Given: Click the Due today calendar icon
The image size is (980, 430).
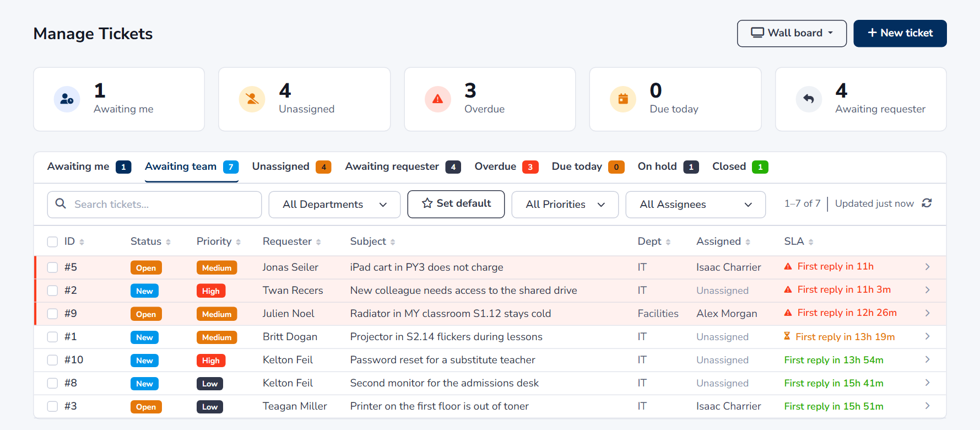Looking at the screenshot, I should click(x=623, y=99).
